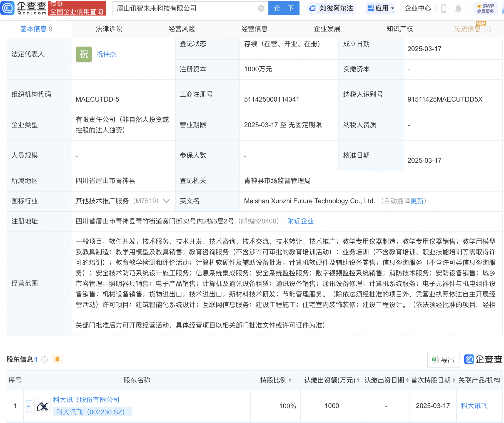
Task: Expand the M7519 industry classification dropdown
Action: tap(166, 201)
